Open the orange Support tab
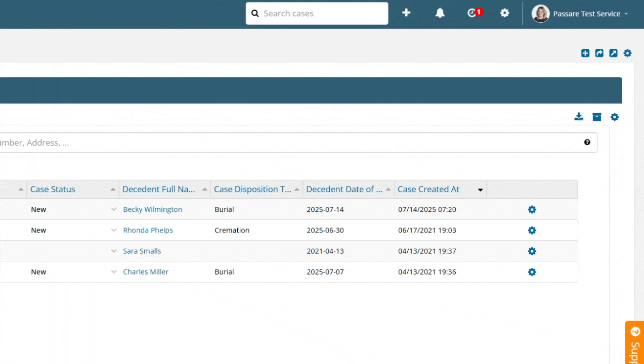Image resolution: width=644 pixels, height=364 pixels. click(x=635, y=342)
